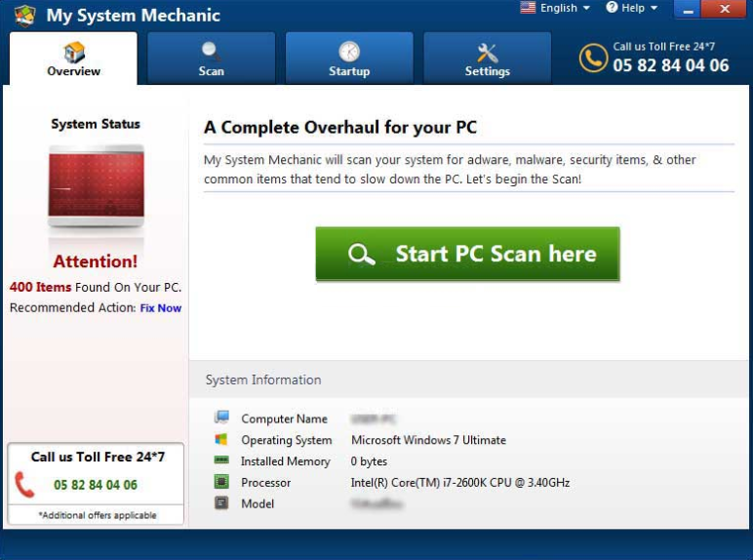
Task: Click the sidebar toll free number 05 82 84 04 06
Action: (96, 485)
